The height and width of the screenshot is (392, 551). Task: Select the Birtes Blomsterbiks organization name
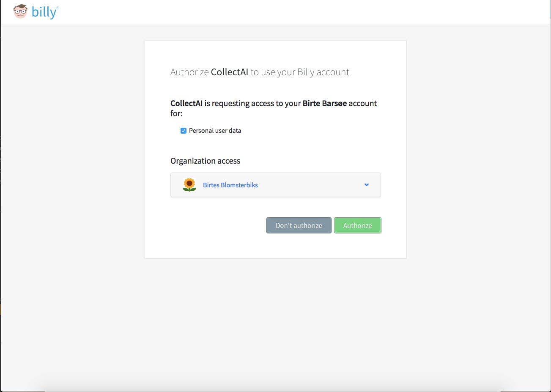point(230,185)
